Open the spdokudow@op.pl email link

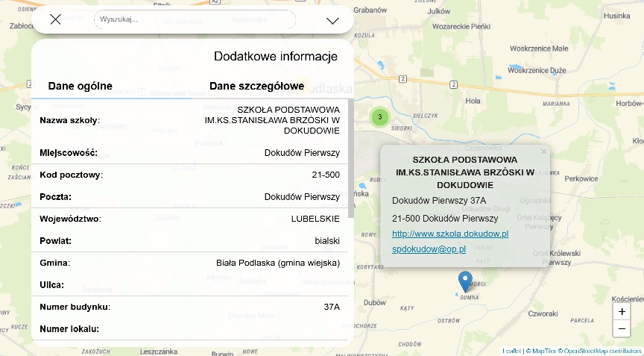[429, 249]
